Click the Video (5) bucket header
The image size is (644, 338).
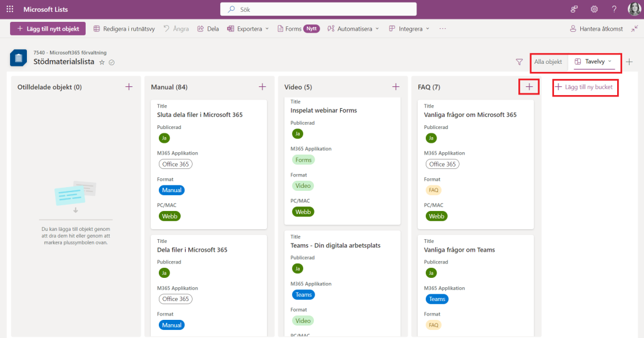[298, 87]
